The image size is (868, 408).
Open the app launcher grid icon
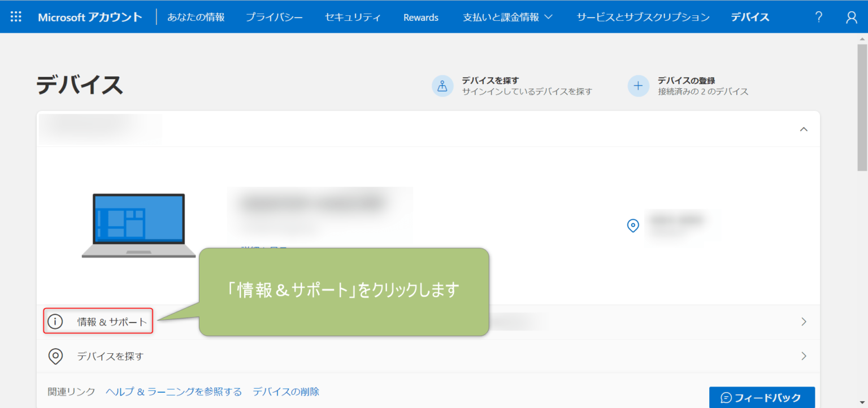15,16
